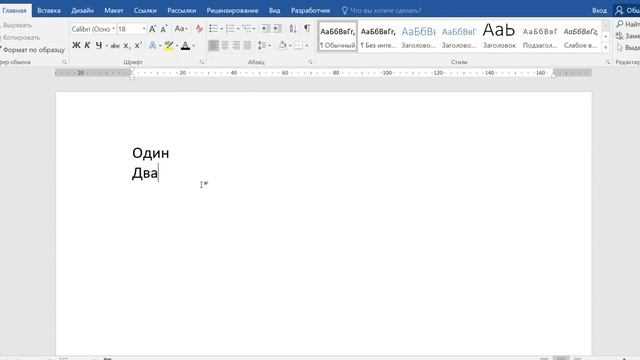The height and width of the screenshot is (360, 640).
Task: Click the Копировать button
Action: [x=21, y=38]
